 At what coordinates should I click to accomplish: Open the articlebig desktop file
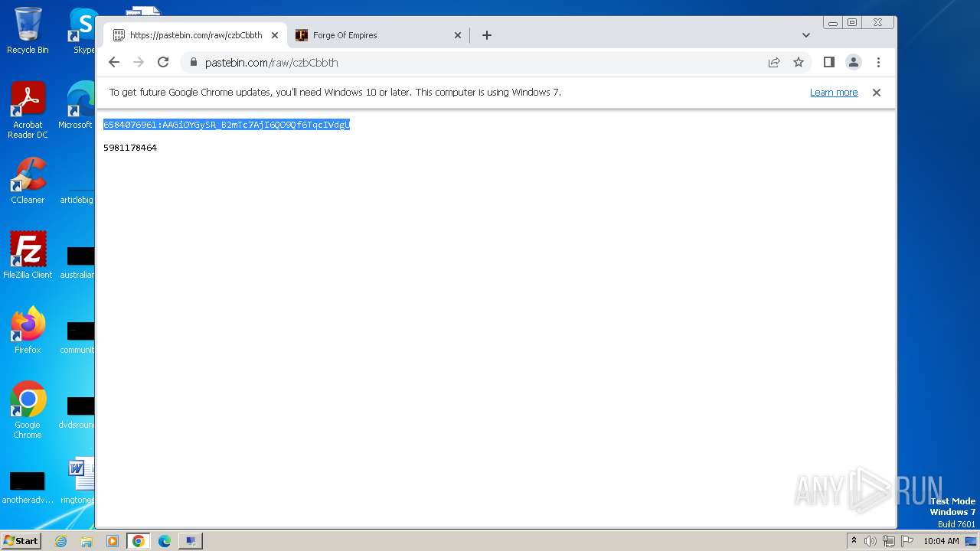[77, 194]
